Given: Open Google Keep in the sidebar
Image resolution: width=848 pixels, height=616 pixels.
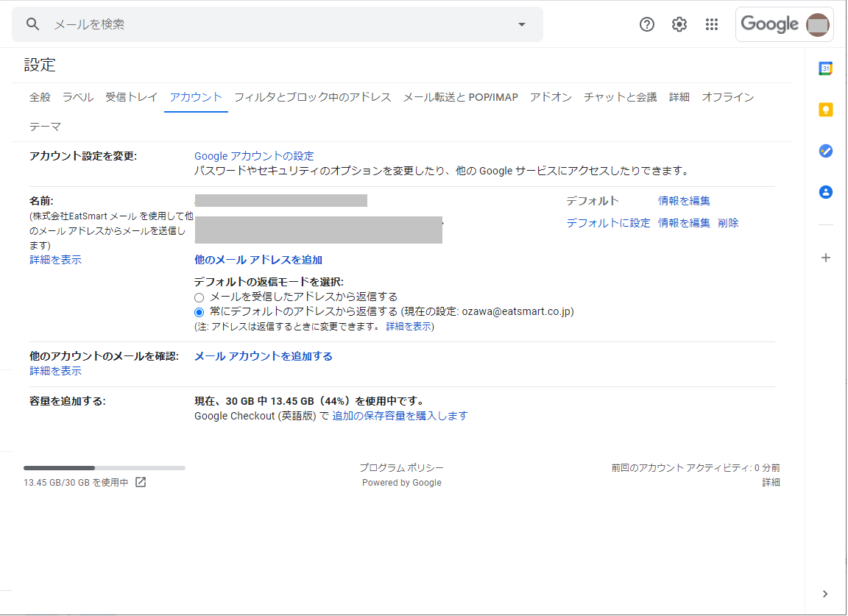Looking at the screenshot, I should 825,109.
